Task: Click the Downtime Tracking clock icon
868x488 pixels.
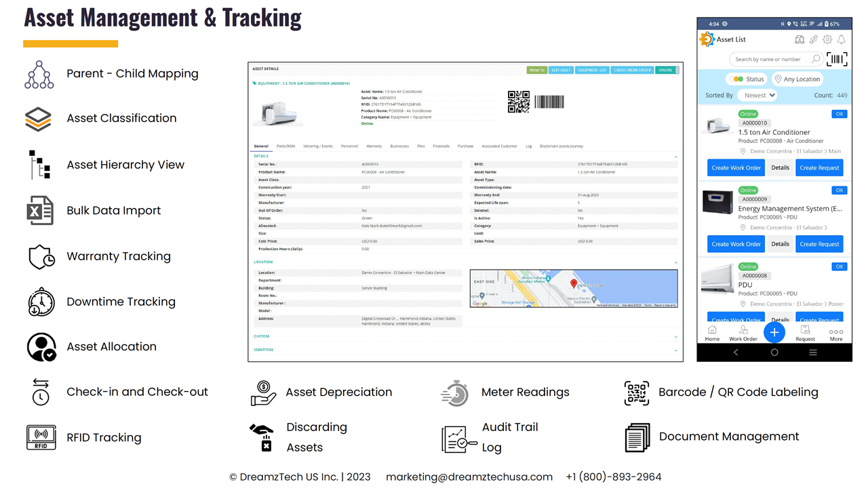Action: 41,302
